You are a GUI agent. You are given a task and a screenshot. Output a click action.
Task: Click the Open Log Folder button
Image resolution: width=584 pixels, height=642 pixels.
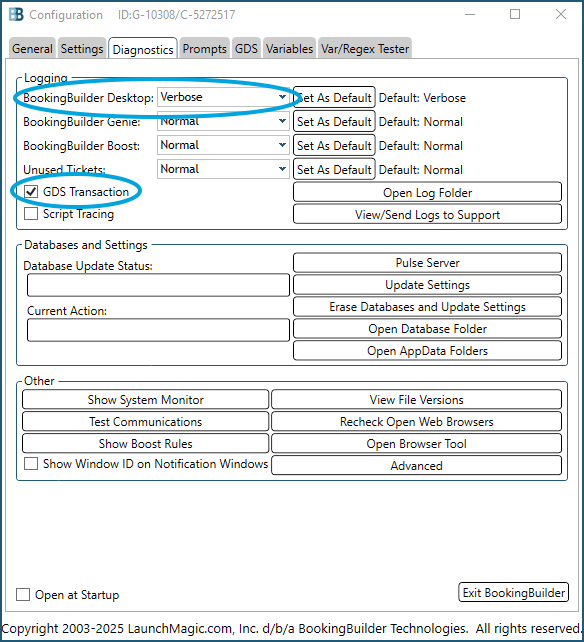(427, 192)
